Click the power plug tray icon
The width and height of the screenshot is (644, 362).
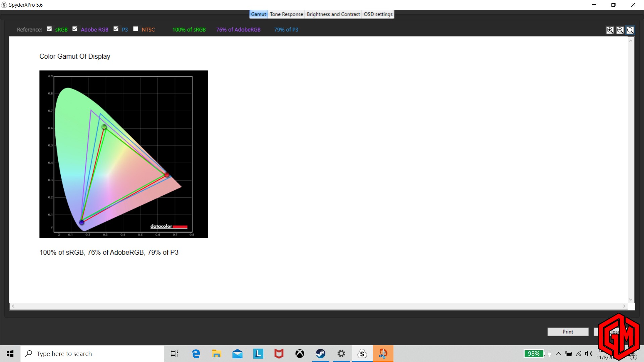(x=549, y=353)
